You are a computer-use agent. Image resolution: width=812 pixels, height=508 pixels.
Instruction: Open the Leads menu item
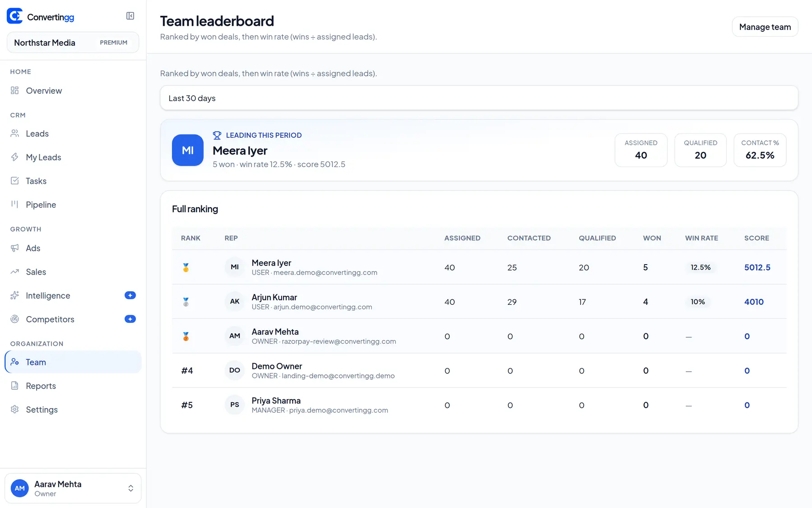pyautogui.click(x=73, y=134)
